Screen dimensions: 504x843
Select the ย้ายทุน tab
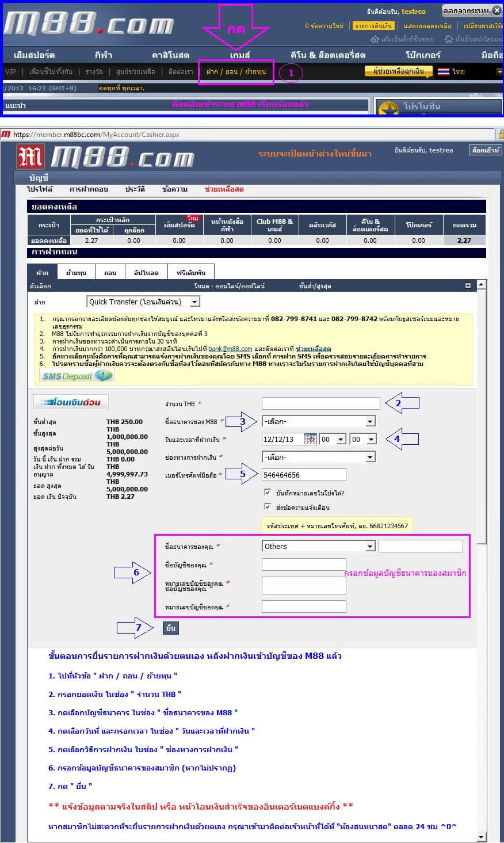[76, 272]
